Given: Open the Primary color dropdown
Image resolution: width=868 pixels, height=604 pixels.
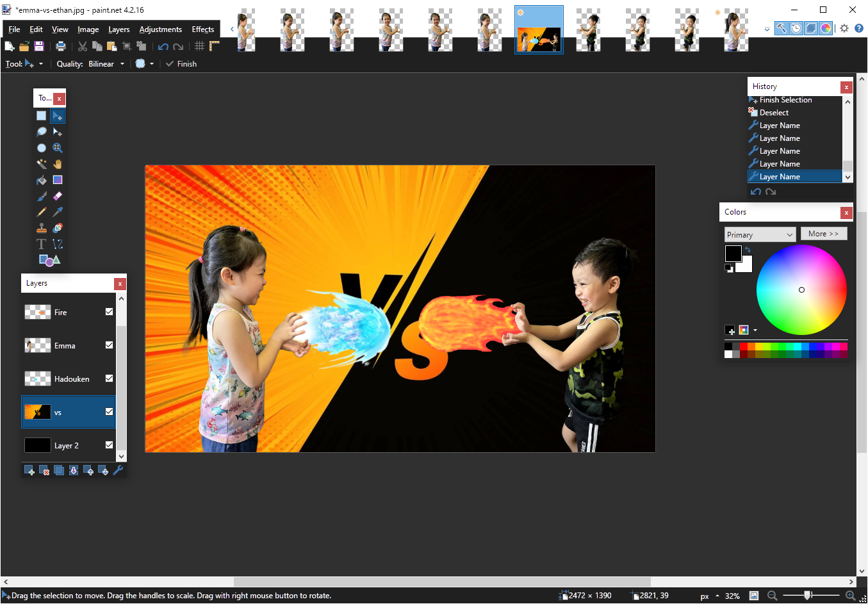Looking at the screenshot, I should click(x=760, y=234).
